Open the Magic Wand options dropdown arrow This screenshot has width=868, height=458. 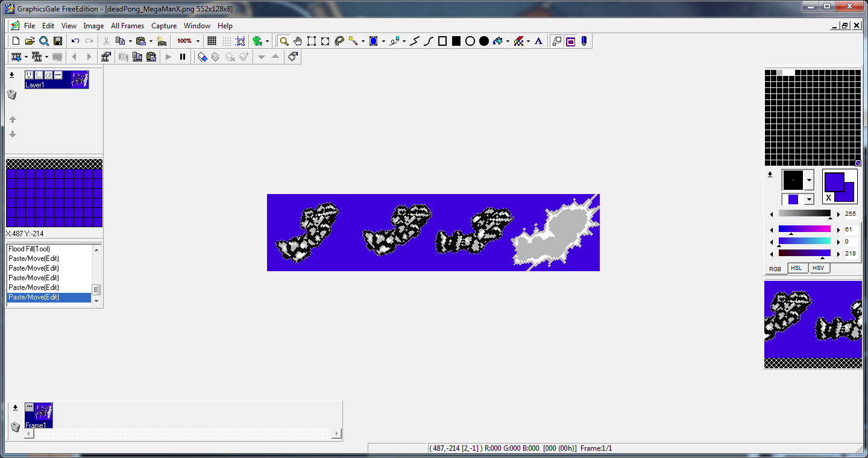click(x=363, y=41)
